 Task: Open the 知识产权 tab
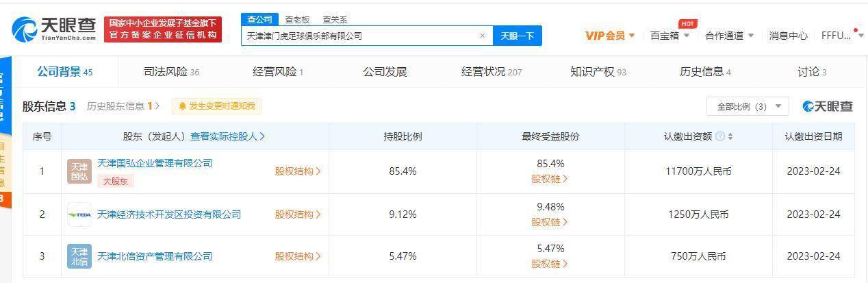(x=598, y=72)
